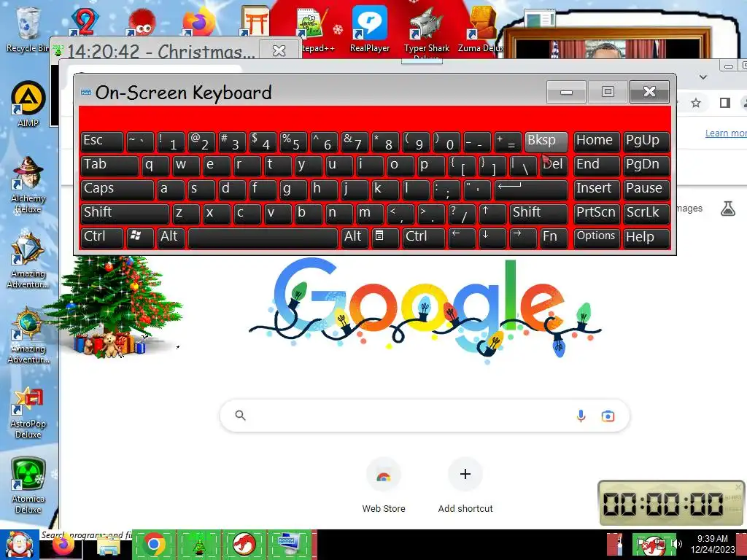Toggle left Shift key
Viewport: 747px width, 560px height.
(125, 213)
